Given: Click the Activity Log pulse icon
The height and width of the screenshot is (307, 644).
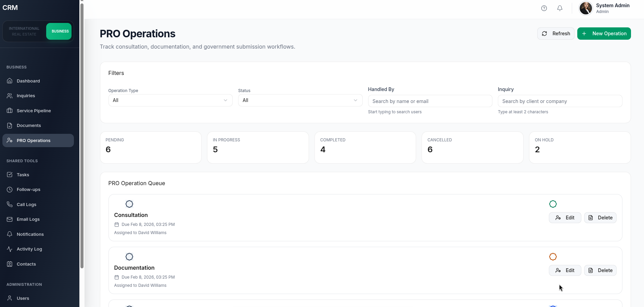Looking at the screenshot, I should [10, 249].
